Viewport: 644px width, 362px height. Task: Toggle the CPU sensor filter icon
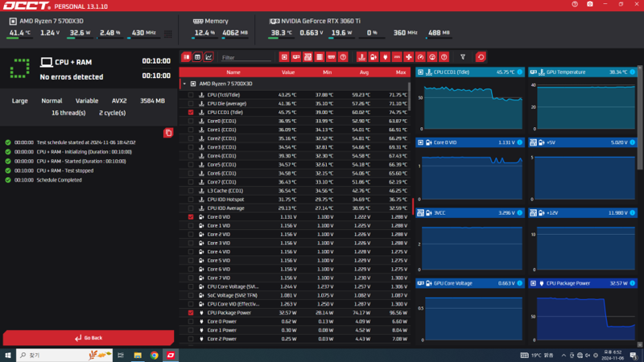284,57
